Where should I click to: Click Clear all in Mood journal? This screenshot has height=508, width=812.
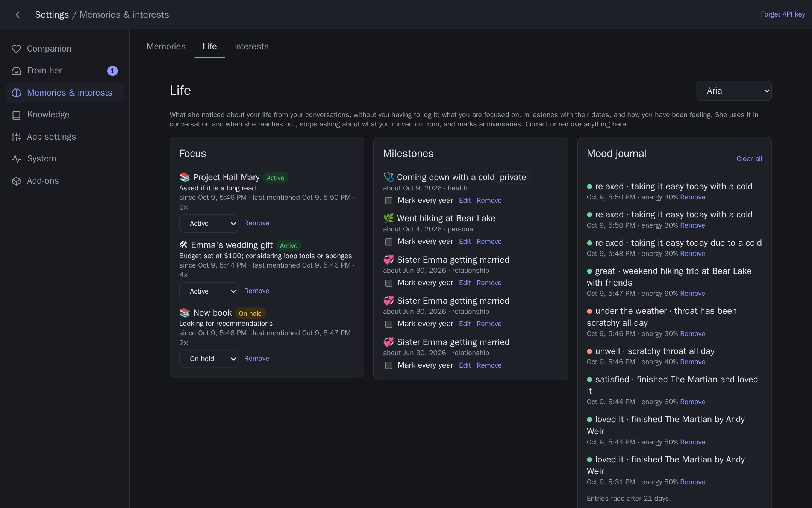click(x=749, y=159)
